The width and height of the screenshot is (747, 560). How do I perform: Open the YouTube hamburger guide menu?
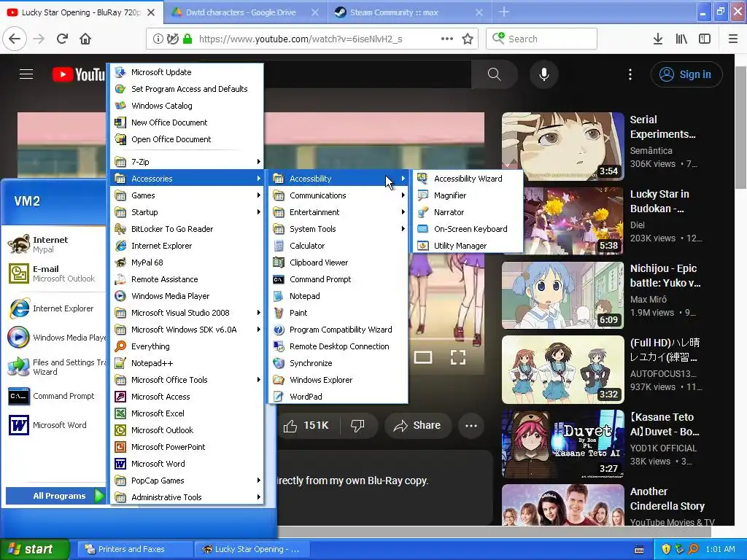[x=26, y=74]
